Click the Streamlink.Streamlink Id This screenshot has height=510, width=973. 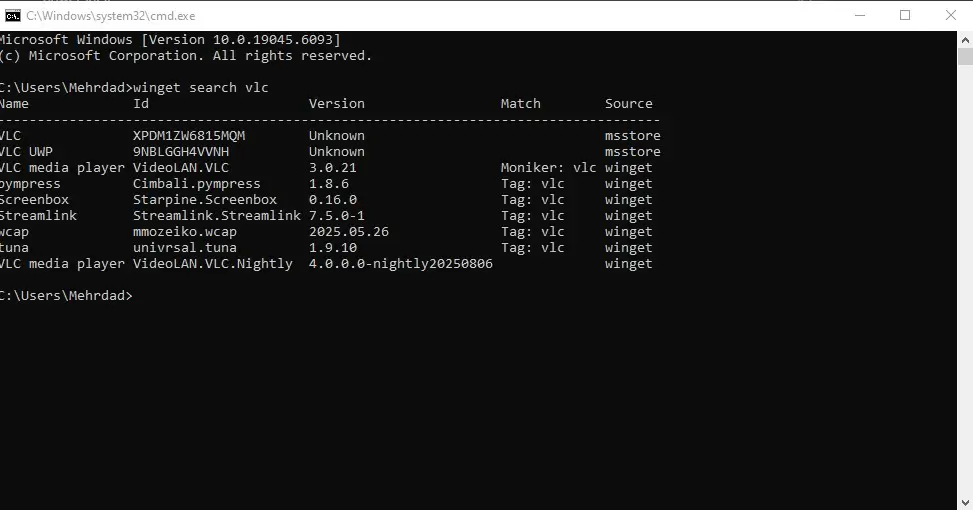[217, 216]
